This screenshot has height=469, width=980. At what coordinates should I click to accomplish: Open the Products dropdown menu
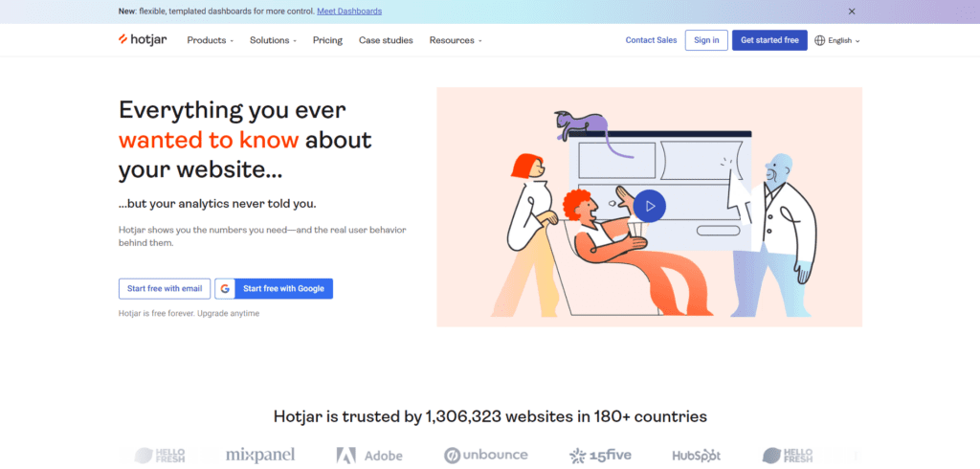210,40
